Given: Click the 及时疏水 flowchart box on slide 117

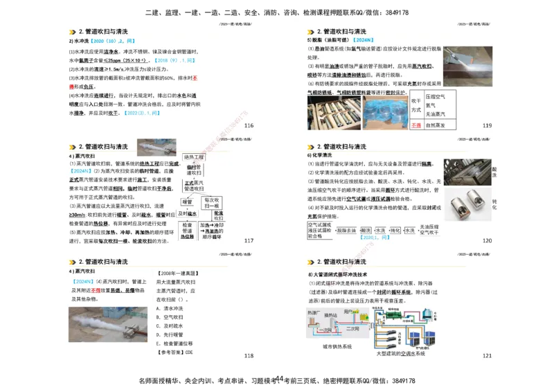Looking at the screenshot, I should point(187,213).
